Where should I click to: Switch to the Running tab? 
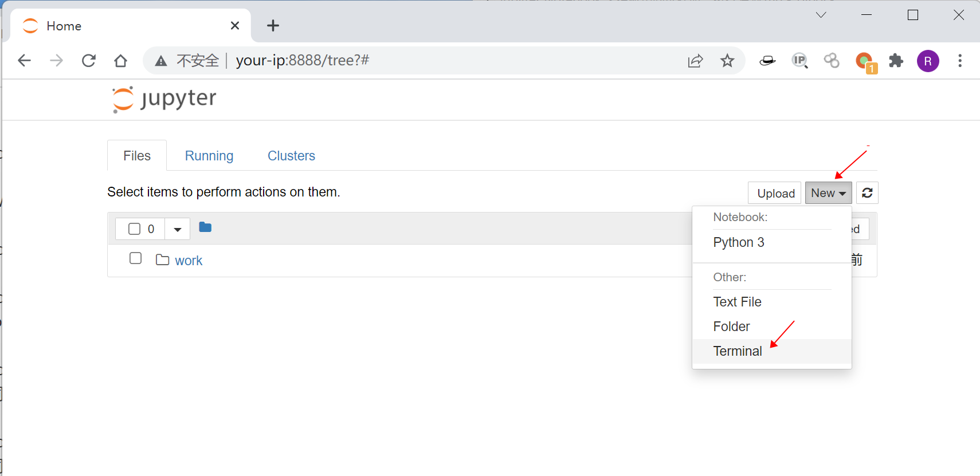point(209,156)
